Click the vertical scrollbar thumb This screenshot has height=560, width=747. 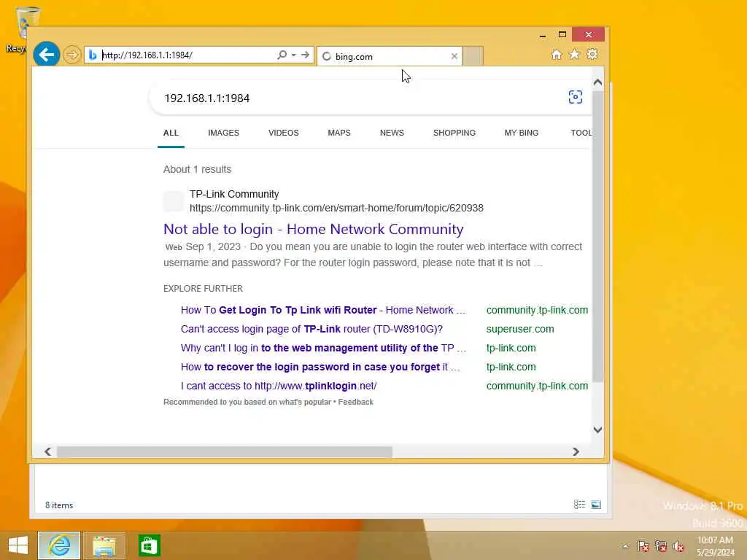point(598,236)
